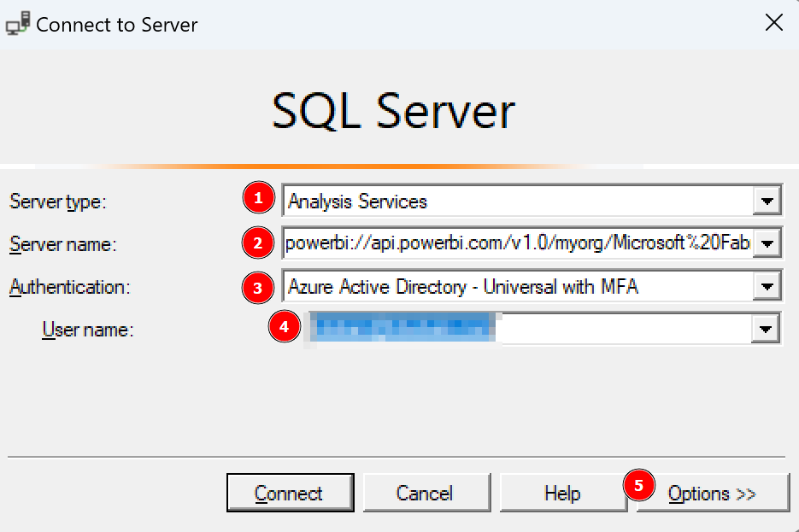This screenshot has width=799, height=532.
Task: Open Help for this dialog
Action: click(x=562, y=494)
